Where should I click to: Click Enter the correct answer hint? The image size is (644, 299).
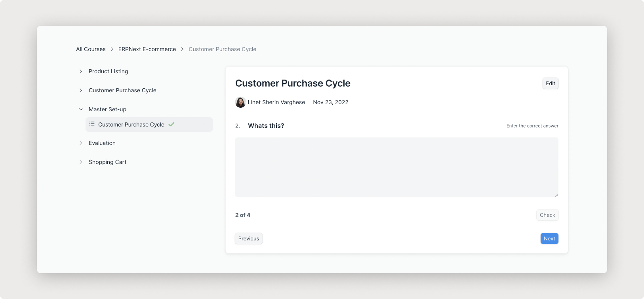(x=532, y=126)
